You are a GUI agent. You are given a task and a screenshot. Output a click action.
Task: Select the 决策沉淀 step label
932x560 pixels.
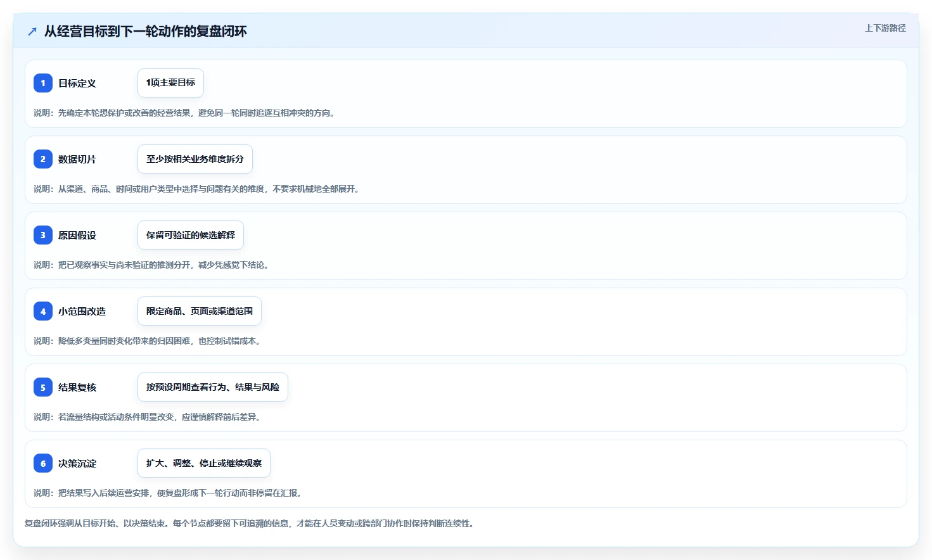click(x=77, y=463)
